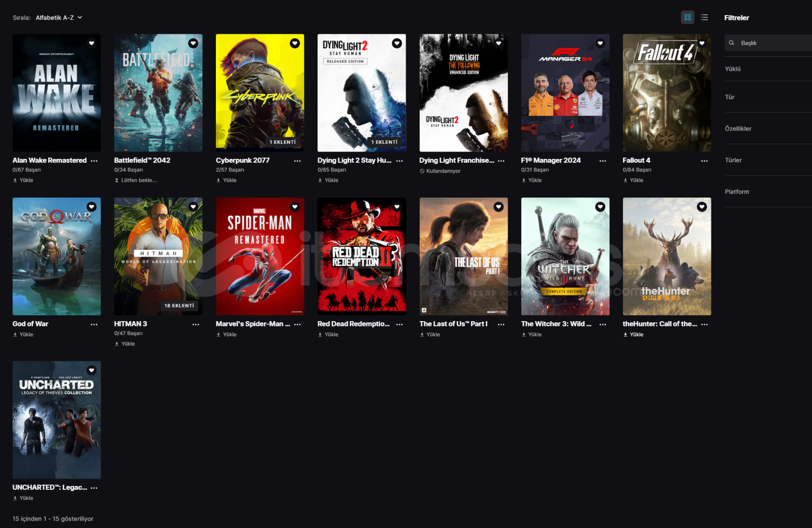Toggle favorite heart on theHunter cover
Viewport: 812px width, 528px height.
[702, 207]
